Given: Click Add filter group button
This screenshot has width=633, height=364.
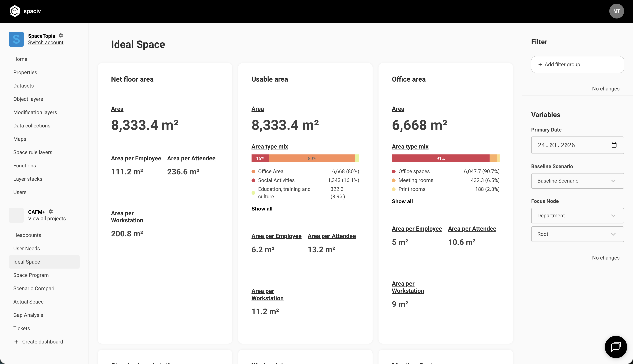Looking at the screenshot, I should point(577,65).
